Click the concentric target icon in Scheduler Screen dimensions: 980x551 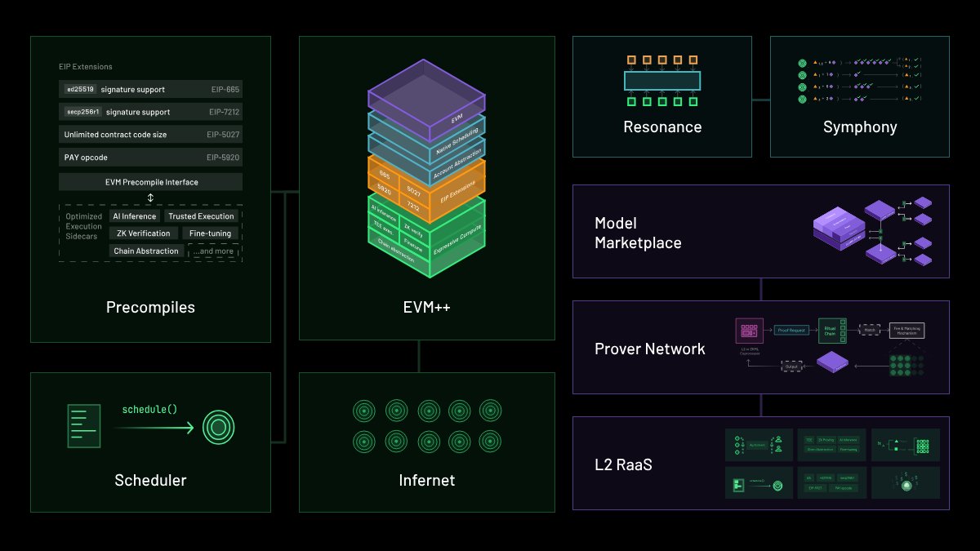click(x=219, y=424)
